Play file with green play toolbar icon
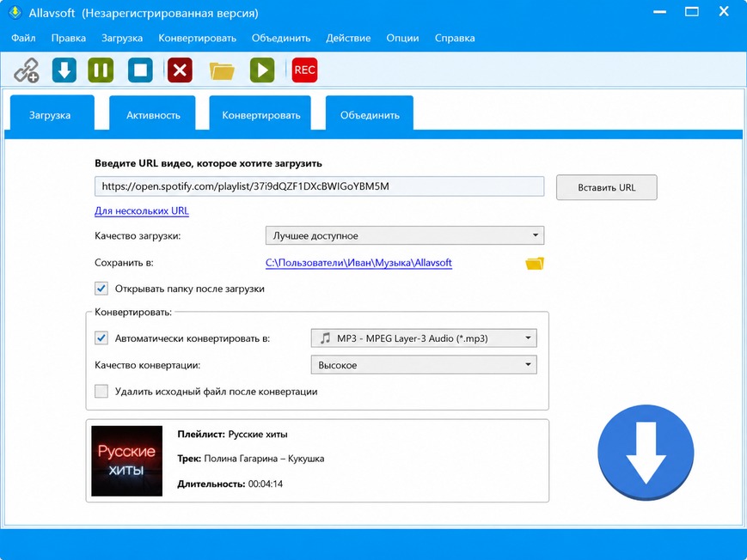747x560 pixels. [x=262, y=70]
